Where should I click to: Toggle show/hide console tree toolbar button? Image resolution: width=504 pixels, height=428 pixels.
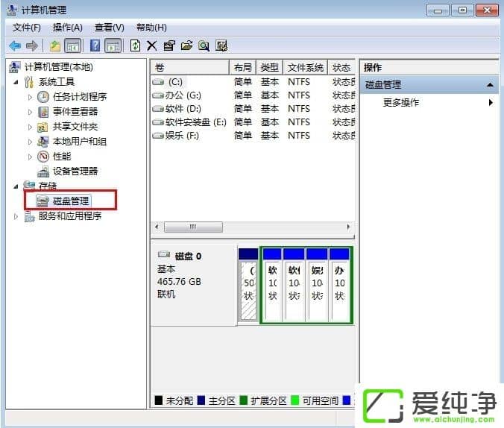coord(72,46)
